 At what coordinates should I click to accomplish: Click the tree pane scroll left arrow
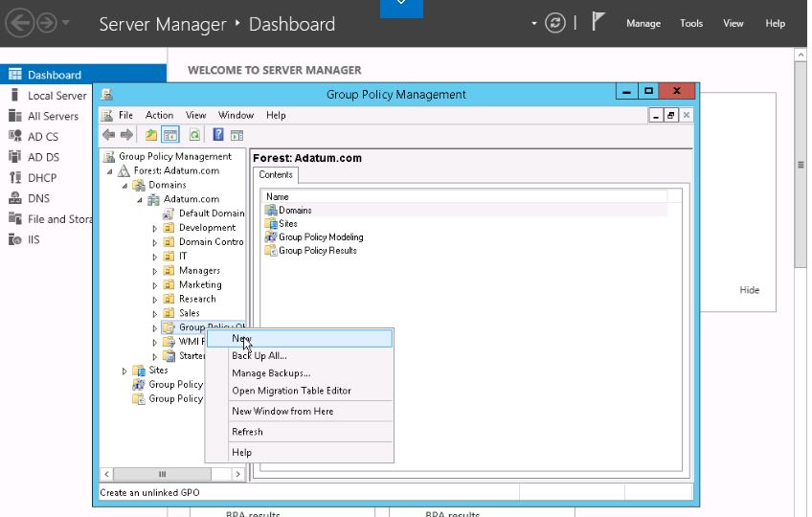pyautogui.click(x=106, y=474)
